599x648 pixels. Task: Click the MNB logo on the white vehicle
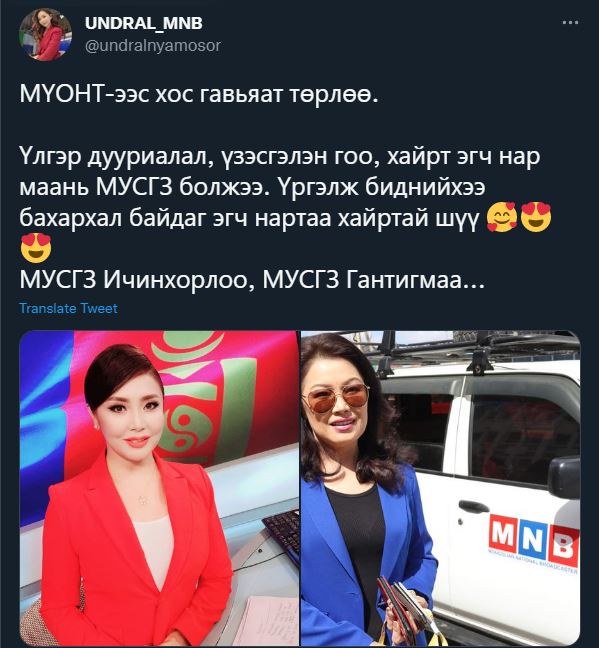533,542
